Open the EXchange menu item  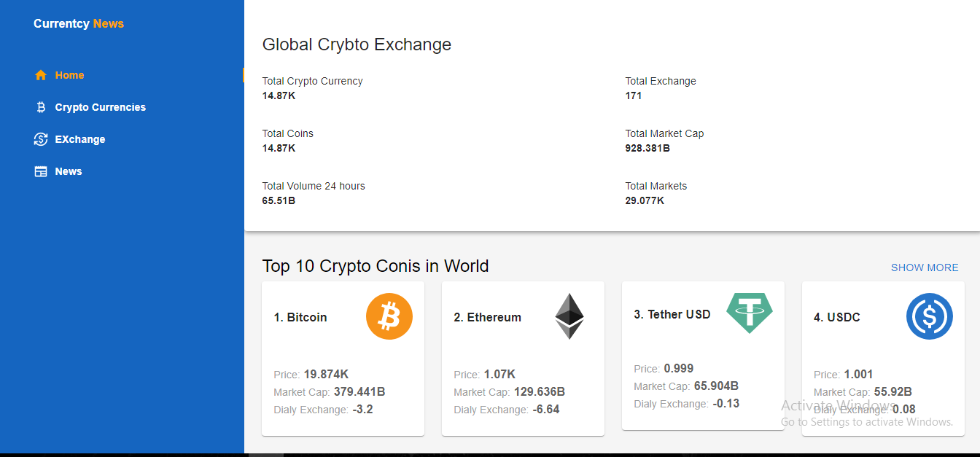coord(80,139)
